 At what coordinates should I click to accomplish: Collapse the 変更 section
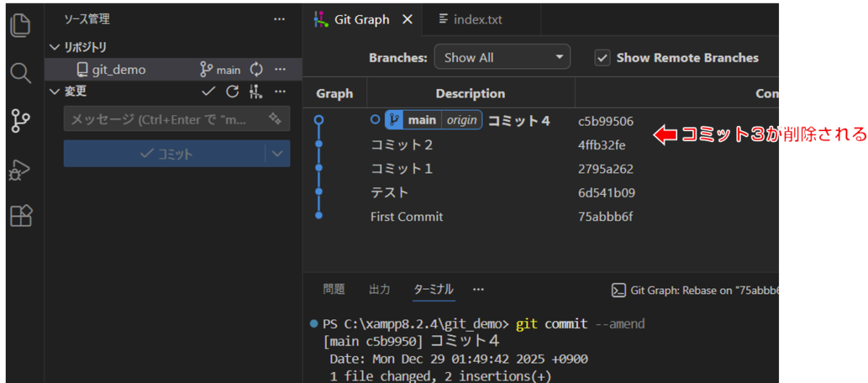(54, 91)
